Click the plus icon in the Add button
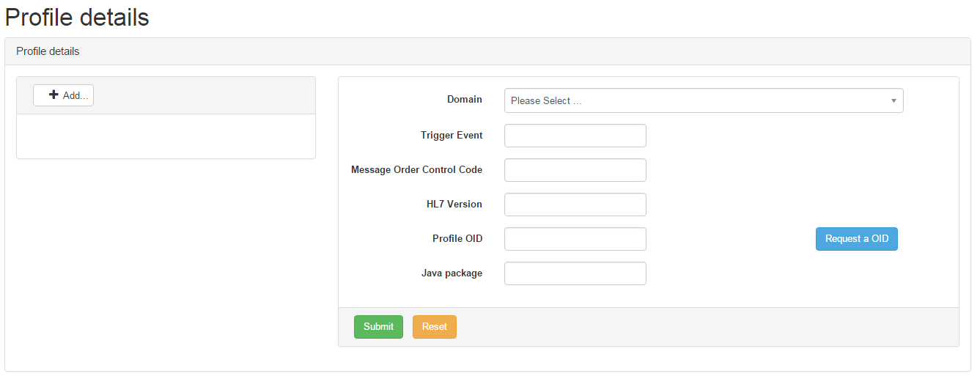 click(54, 95)
